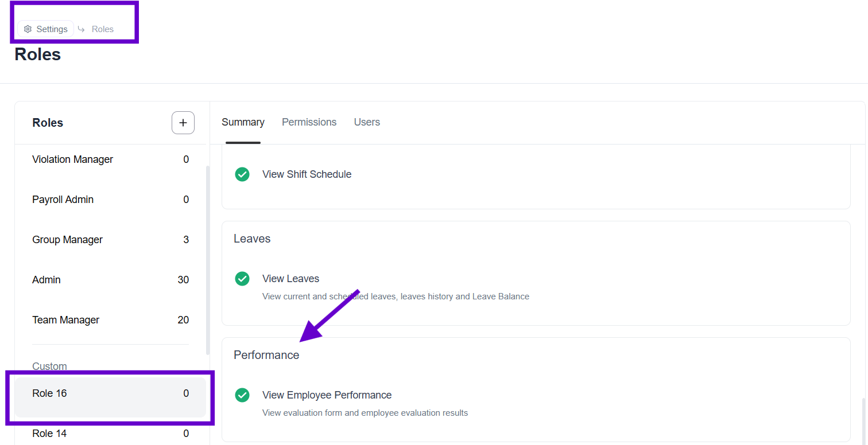The image size is (868, 445).
Task: Click the Roles breadcrumb text
Action: coord(103,29)
